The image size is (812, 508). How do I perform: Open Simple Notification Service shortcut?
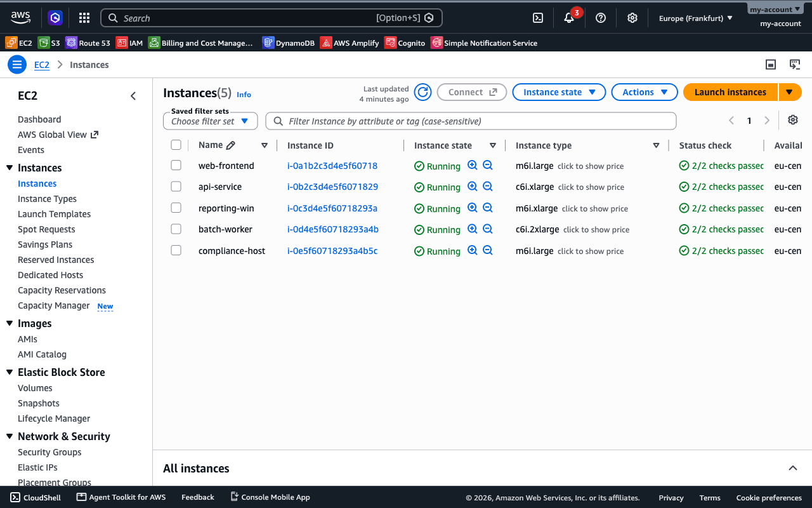(x=484, y=43)
